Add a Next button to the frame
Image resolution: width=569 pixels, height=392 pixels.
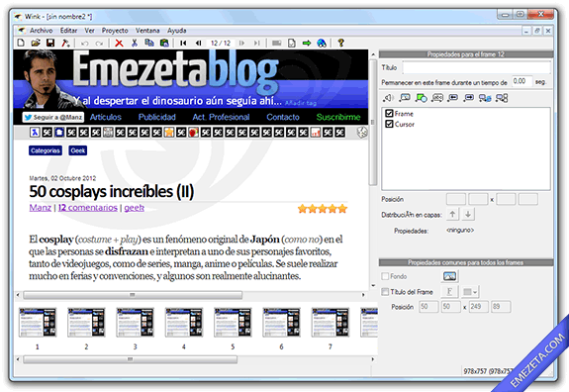click(469, 98)
